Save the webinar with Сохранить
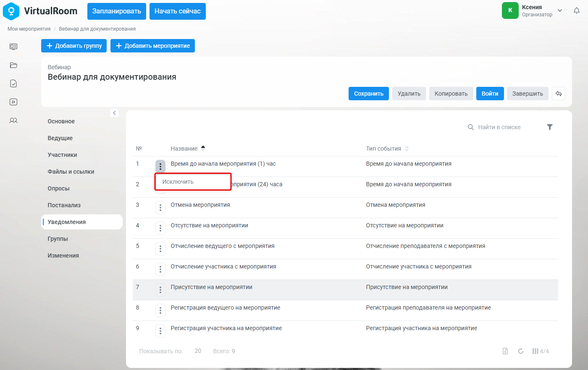 coord(369,94)
